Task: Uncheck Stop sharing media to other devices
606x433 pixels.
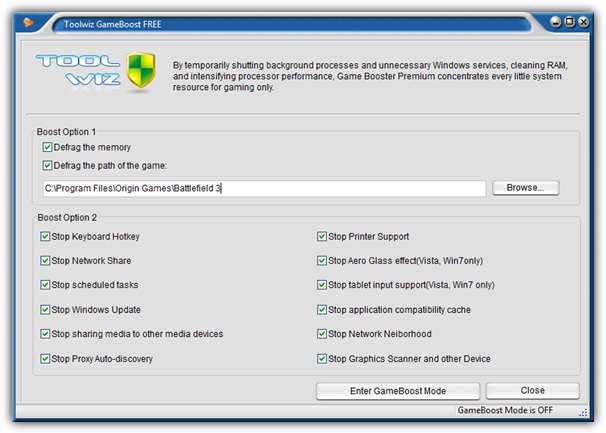Action: pos(45,334)
